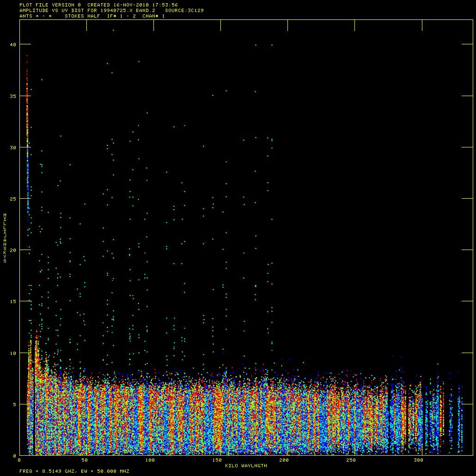Click the 'KILO WAVLNGTH' horizontal axis title
Viewport: 476px width, 476px height.
coord(246,465)
